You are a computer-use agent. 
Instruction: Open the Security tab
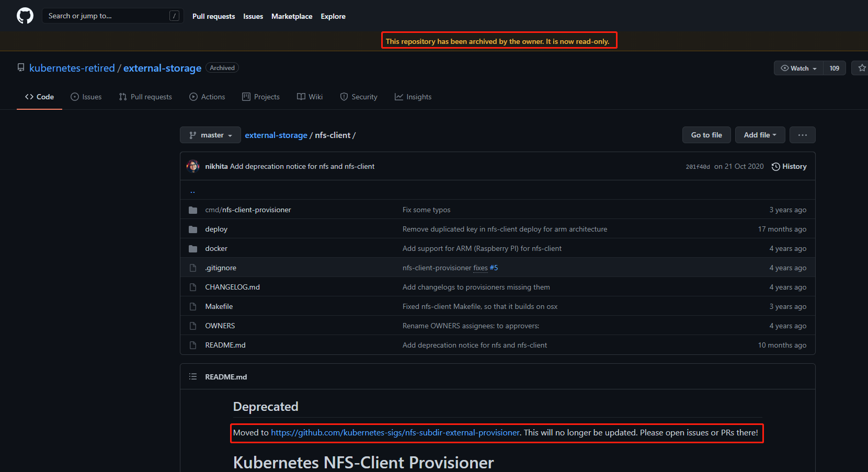pyautogui.click(x=359, y=97)
